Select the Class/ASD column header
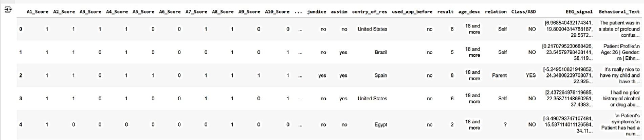 523,12
